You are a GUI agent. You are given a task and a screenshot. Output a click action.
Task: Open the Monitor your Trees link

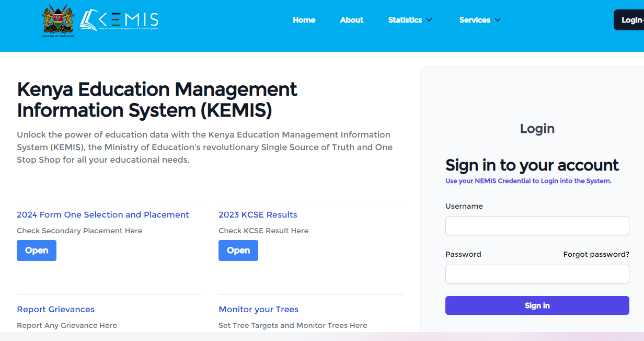(258, 309)
